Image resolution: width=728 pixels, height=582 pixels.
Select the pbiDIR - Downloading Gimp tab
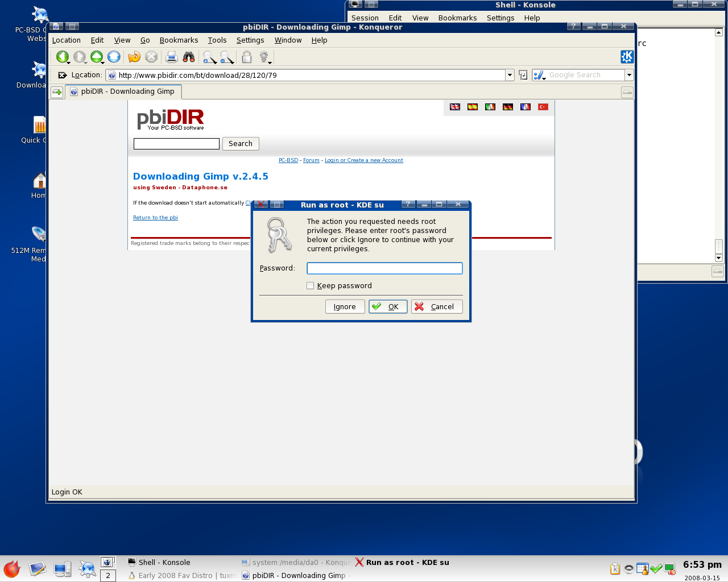[x=124, y=92]
